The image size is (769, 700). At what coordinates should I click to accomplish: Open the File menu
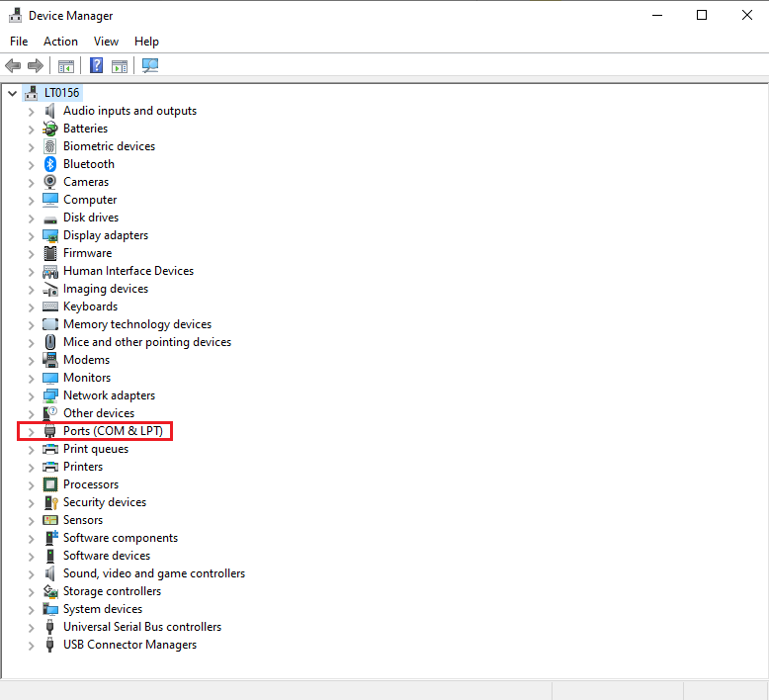[19, 42]
